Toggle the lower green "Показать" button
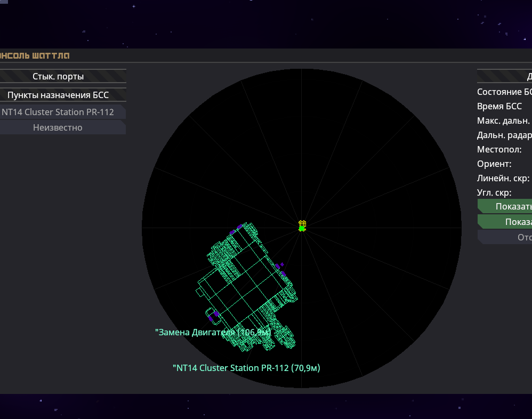532x419 pixels. [506, 222]
